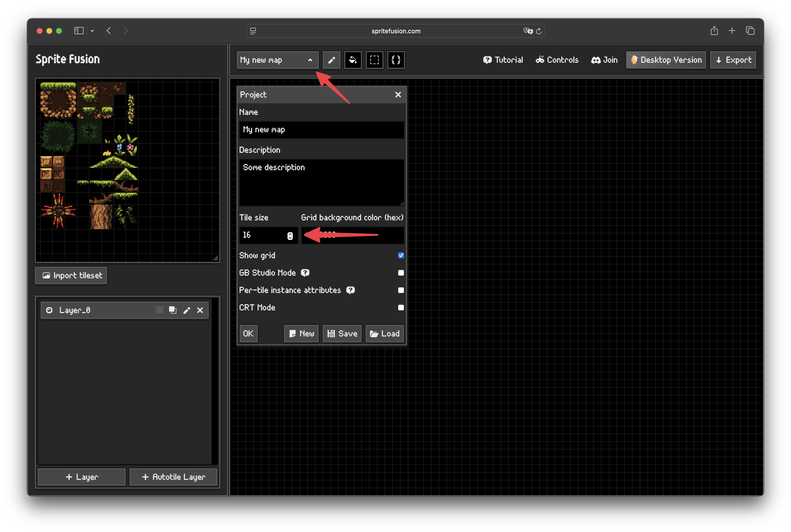The width and height of the screenshot is (791, 532).
Task: Click the translate icon in address bar
Action: [528, 31]
